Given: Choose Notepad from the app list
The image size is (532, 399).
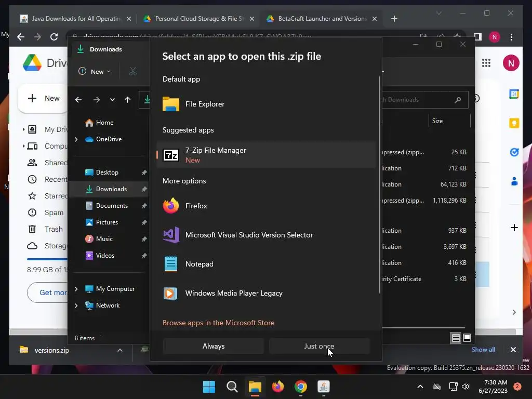Looking at the screenshot, I should click(x=267, y=264).
